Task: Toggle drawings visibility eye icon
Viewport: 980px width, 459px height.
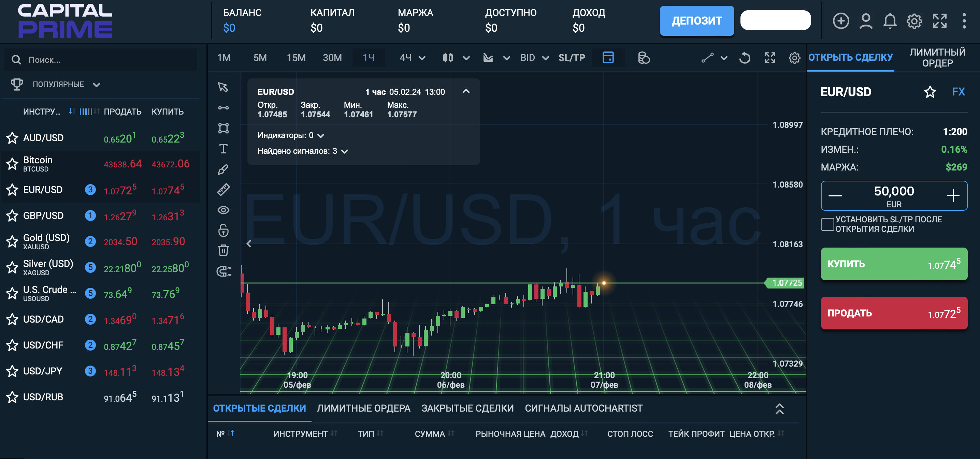Action: click(223, 210)
